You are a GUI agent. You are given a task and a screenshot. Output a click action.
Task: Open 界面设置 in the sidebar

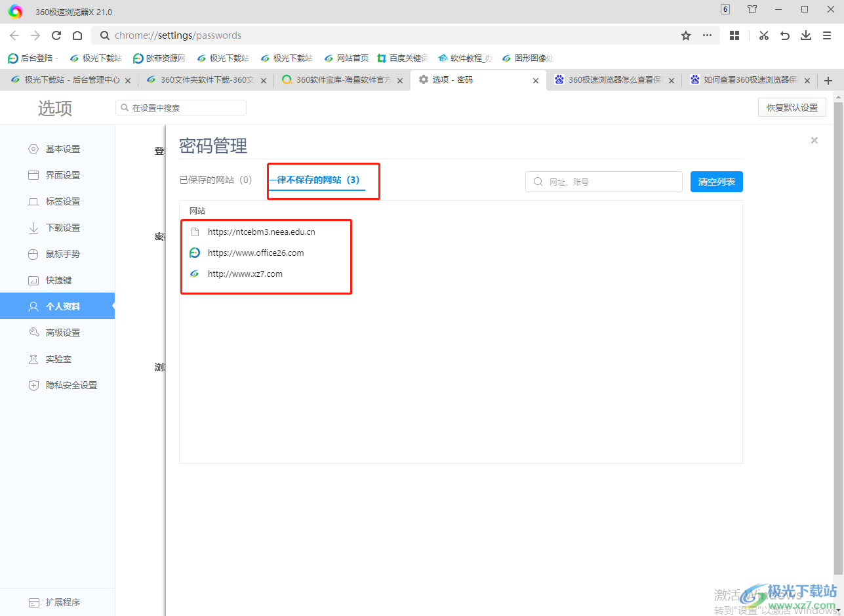[57, 175]
